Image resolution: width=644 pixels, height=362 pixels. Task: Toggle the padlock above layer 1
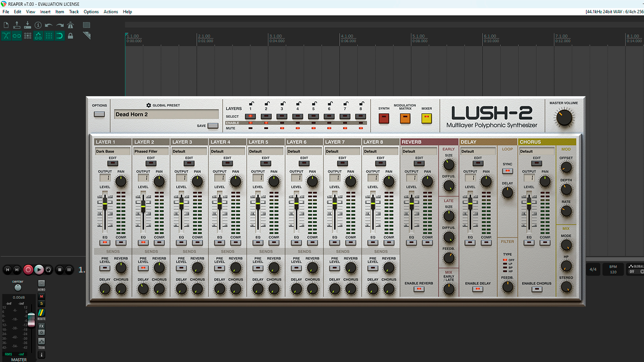coord(251,104)
